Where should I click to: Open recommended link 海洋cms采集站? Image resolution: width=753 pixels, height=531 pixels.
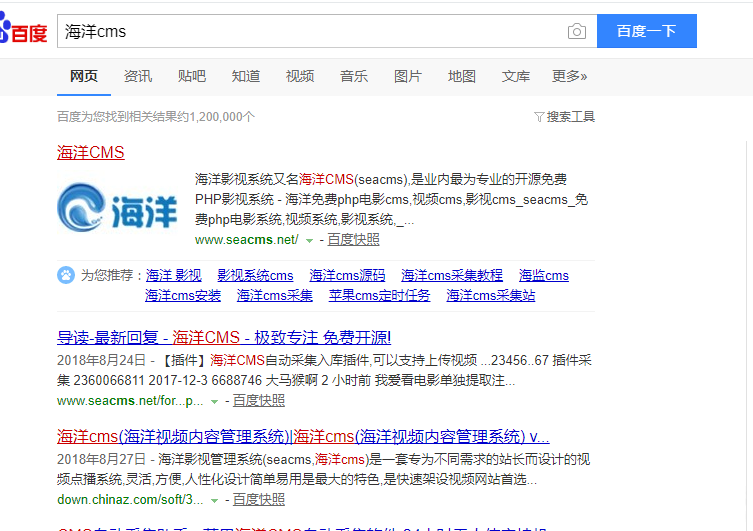[x=491, y=295]
